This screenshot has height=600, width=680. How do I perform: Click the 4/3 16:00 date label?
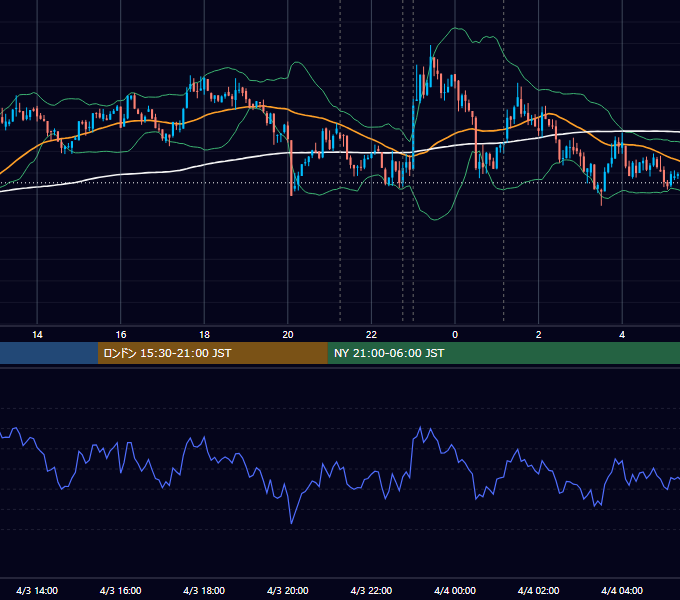(121, 590)
